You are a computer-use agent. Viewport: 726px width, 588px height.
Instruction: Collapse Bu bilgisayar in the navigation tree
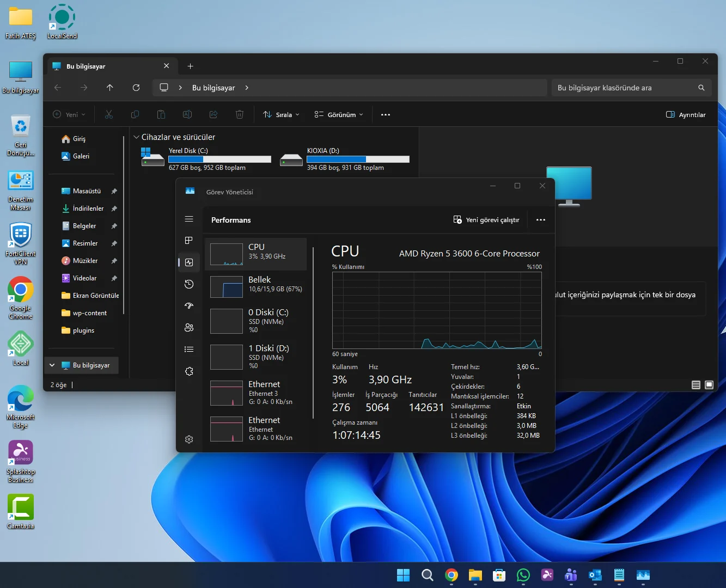click(x=52, y=365)
